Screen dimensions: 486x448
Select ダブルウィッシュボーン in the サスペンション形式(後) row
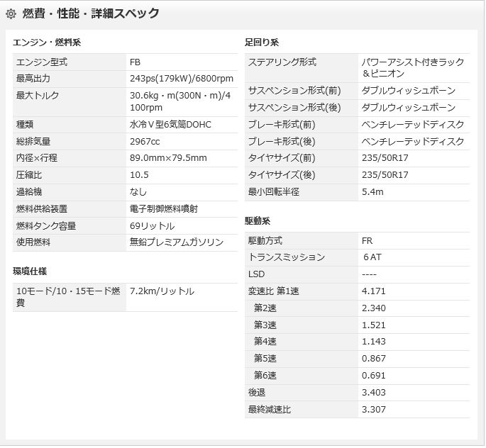[408, 108]
